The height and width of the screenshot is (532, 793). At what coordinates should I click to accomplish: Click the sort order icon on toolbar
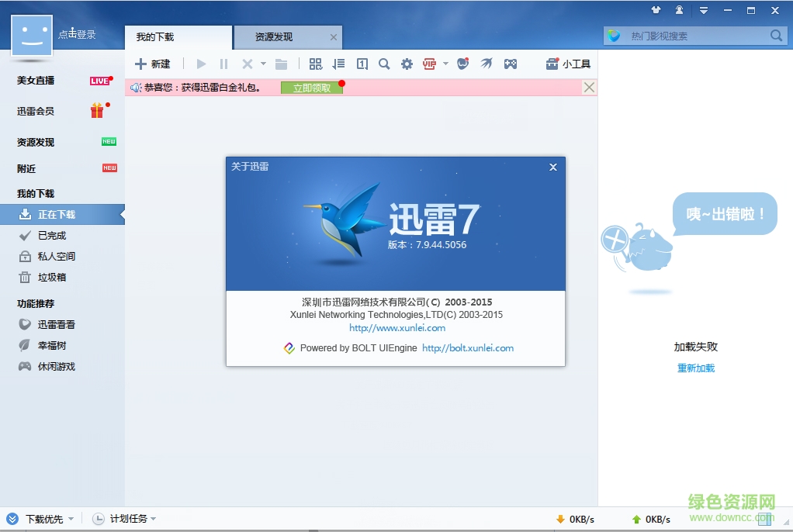tap(338, 64)
